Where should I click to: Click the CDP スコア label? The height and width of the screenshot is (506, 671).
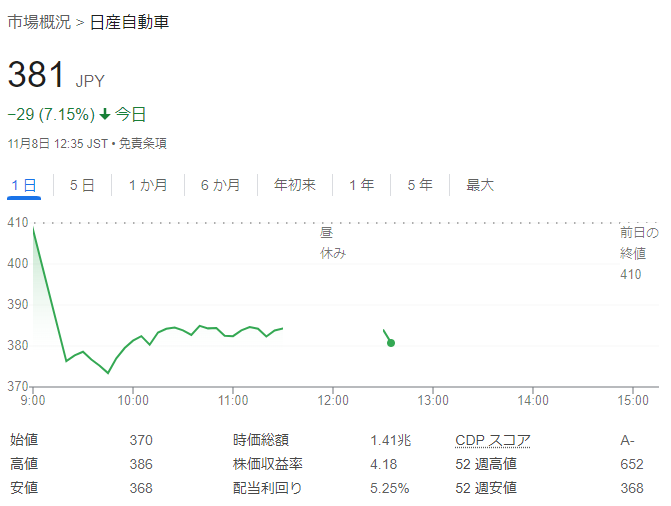tap(493, 440)
